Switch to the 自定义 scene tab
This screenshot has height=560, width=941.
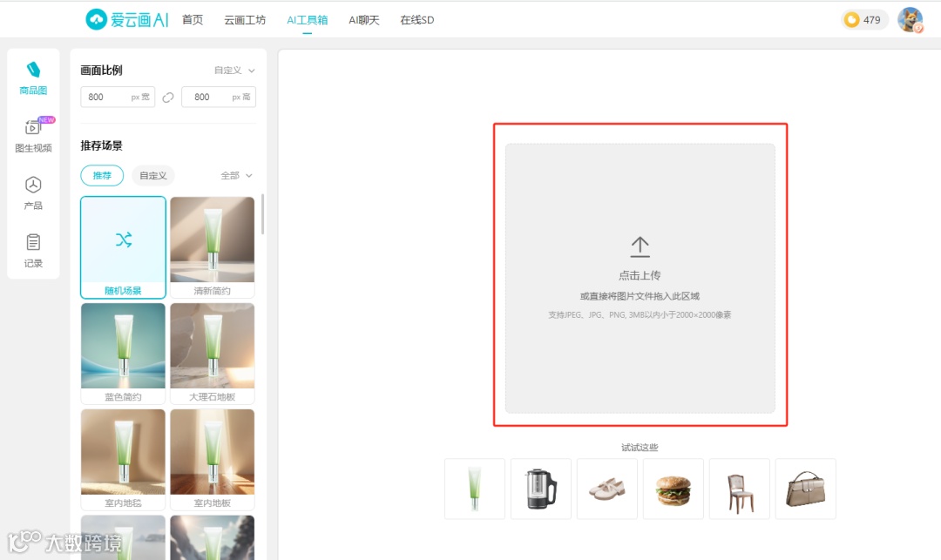coord(153,176)
